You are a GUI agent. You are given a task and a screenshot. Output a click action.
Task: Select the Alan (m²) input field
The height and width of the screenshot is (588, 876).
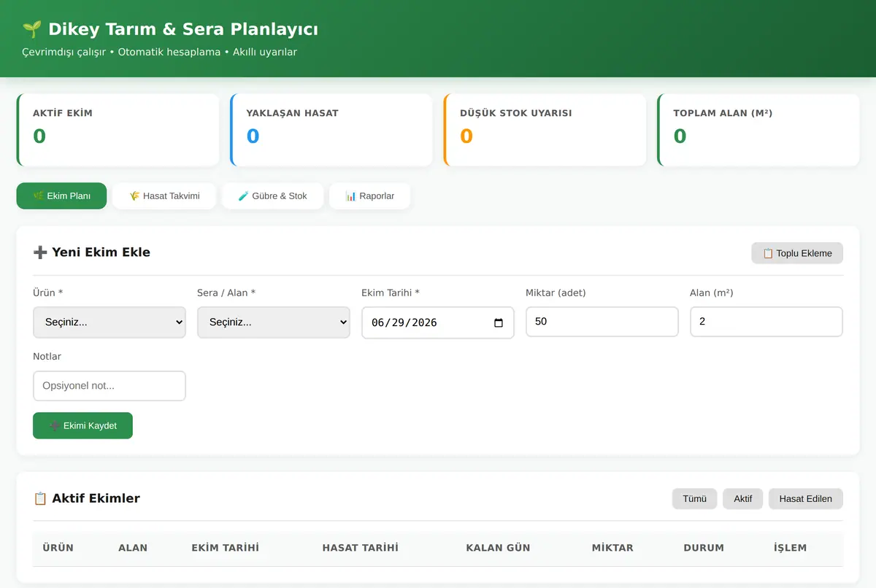click(766, 322)
